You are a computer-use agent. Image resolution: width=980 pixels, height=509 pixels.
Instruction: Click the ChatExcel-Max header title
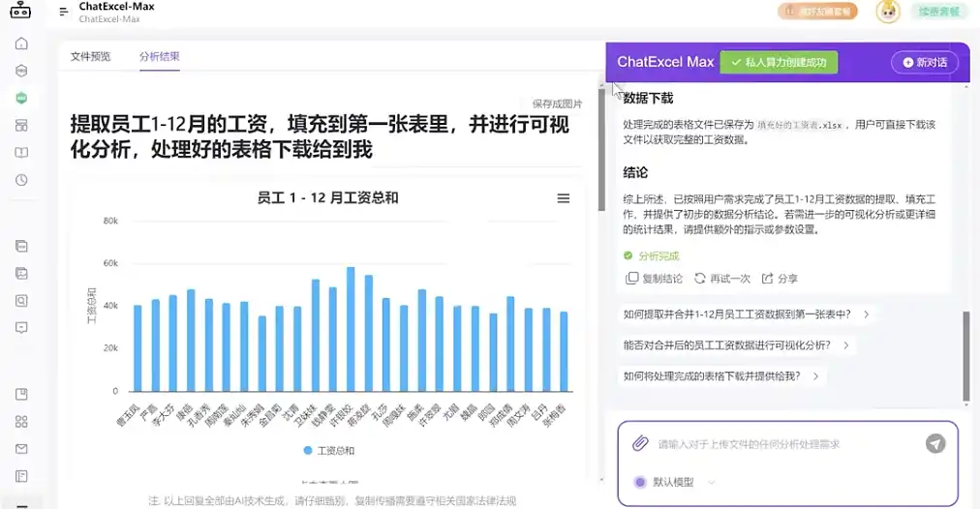[x=116, y=6]
